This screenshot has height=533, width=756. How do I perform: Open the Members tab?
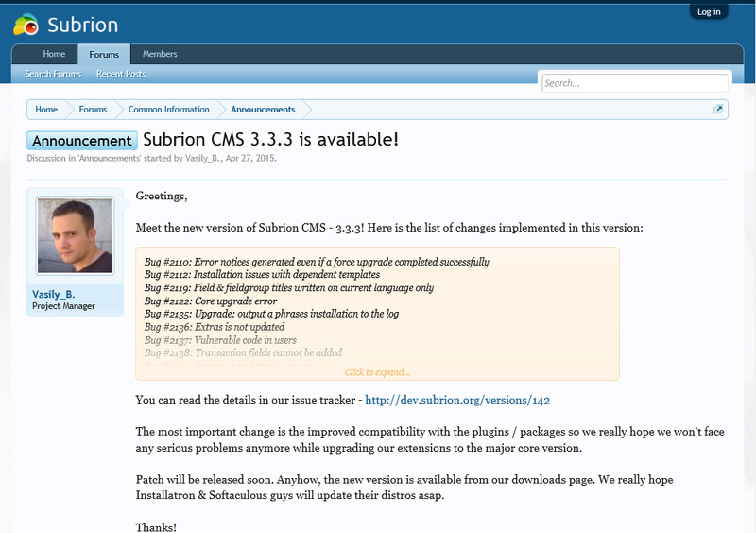pos(160,55)
